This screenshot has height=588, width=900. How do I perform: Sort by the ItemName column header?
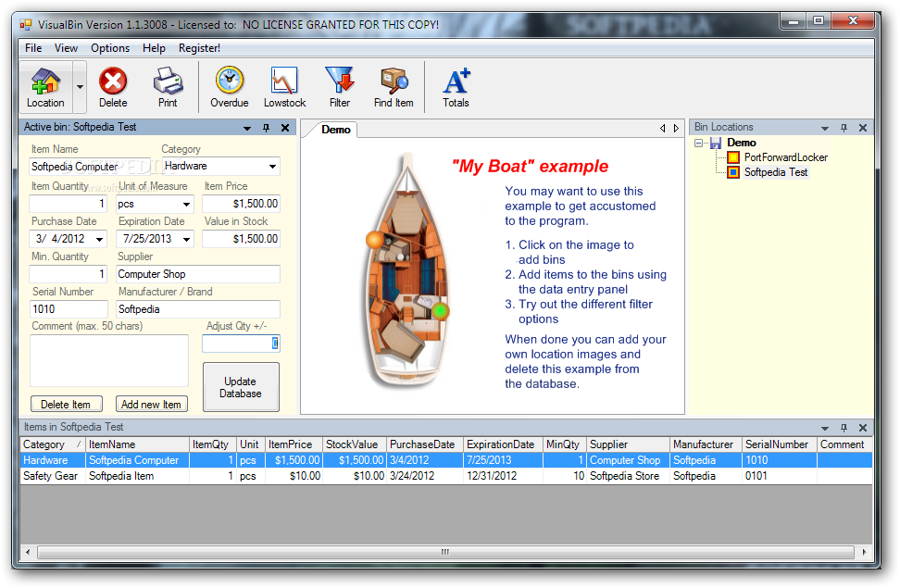tap(137, 444)
